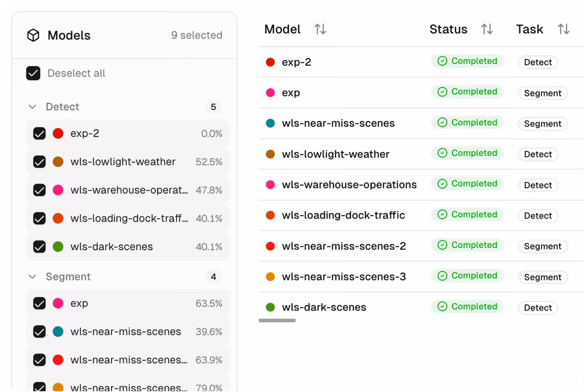Click check icon in wls-lowlight-weather status

(442, 153)
